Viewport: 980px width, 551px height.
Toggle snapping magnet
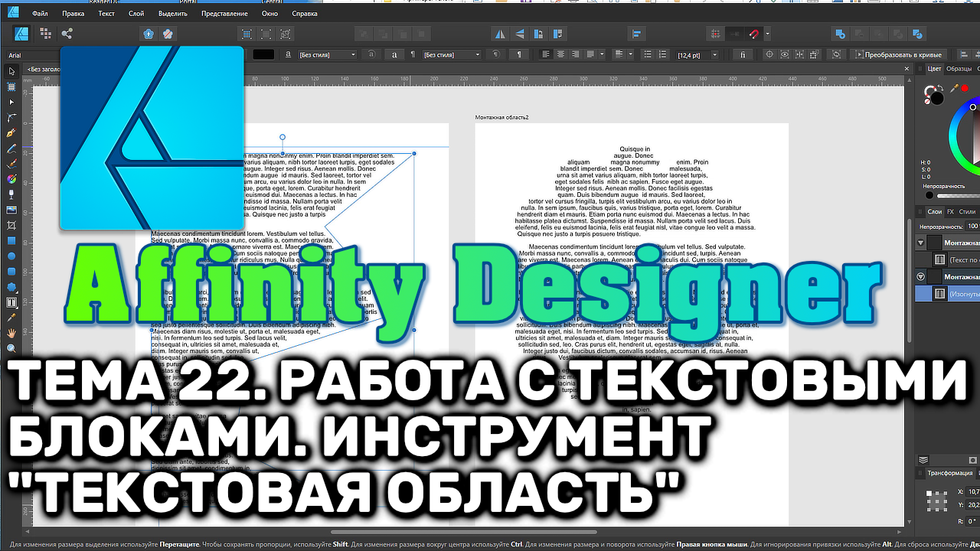753,34
